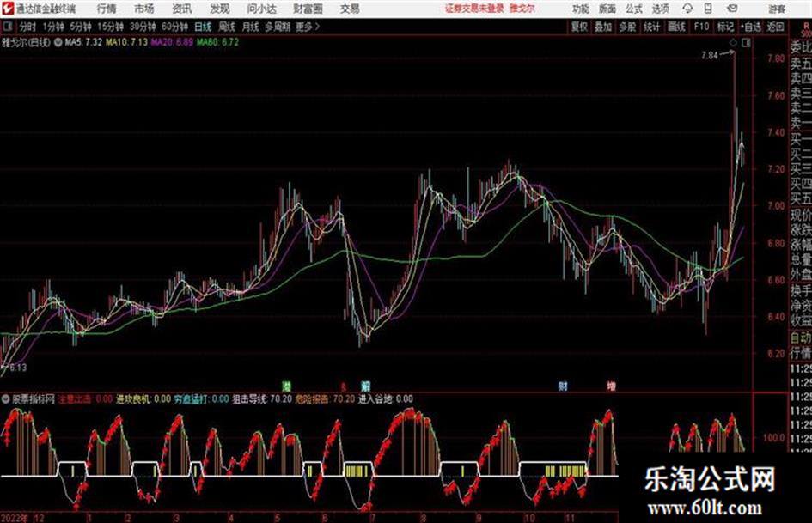Image resolution: width=812 pixels, height=523 pixels.
Task: Click the 7.84 high price label
Action: [710, 55]
